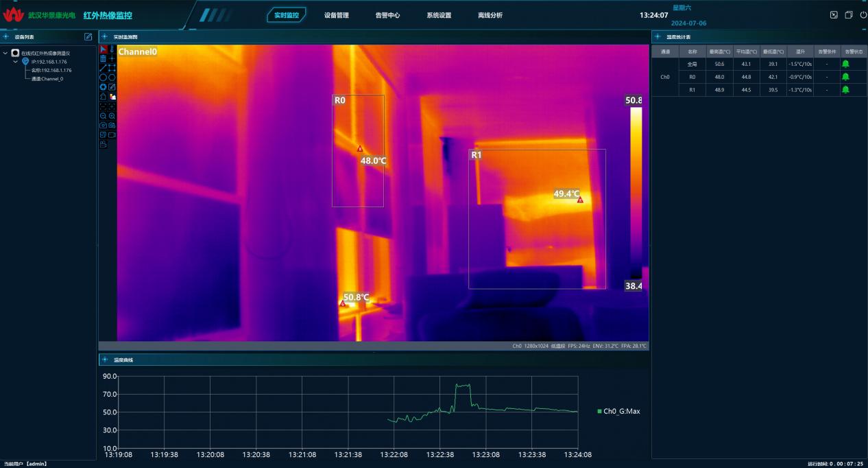
Task: Collapse the IP:192.168.1.176 device node
Action: pos(16,62)
